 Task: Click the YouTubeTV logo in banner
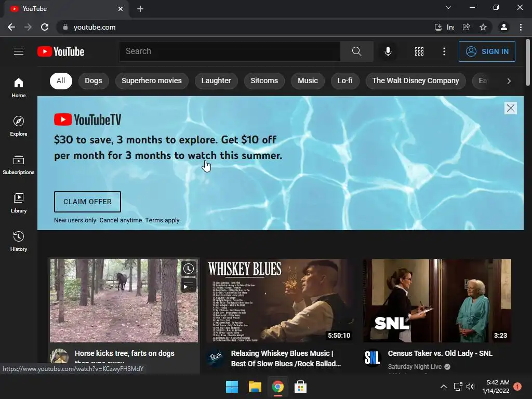(87, 119)
